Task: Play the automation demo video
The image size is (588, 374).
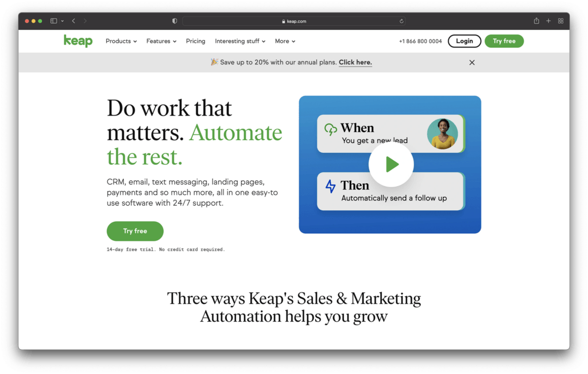Action: click(391, 164)
